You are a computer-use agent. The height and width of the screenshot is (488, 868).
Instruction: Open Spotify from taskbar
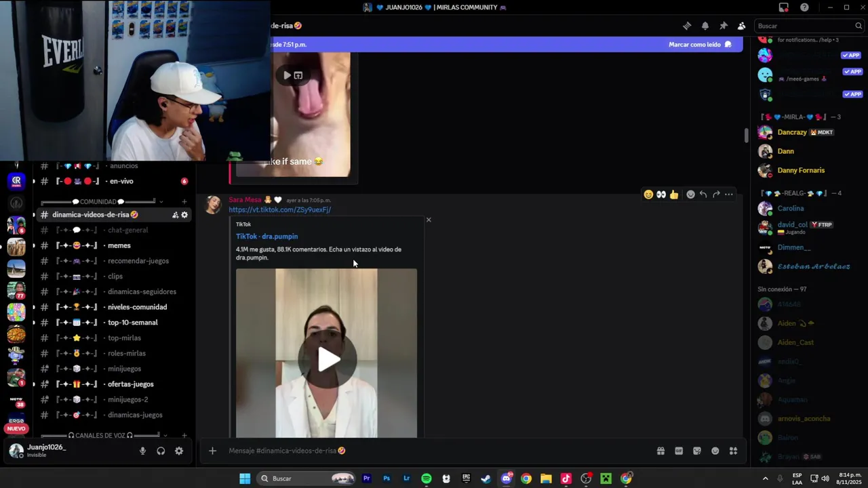click(427, 479)
